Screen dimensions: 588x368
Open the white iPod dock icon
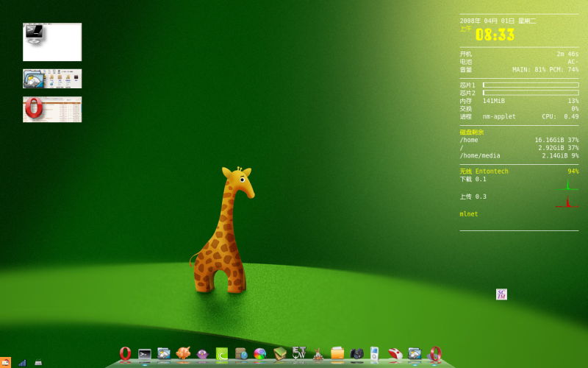[x=375, y=354]
